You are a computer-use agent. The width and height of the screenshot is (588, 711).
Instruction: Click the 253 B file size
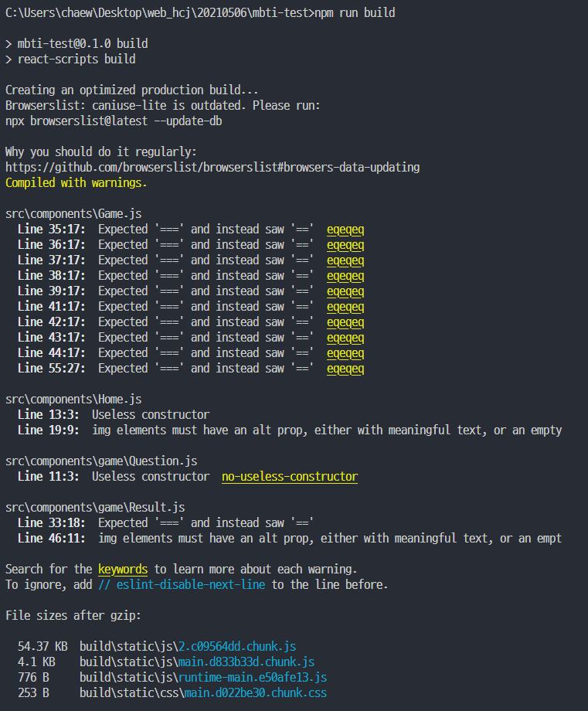point(33,692)
